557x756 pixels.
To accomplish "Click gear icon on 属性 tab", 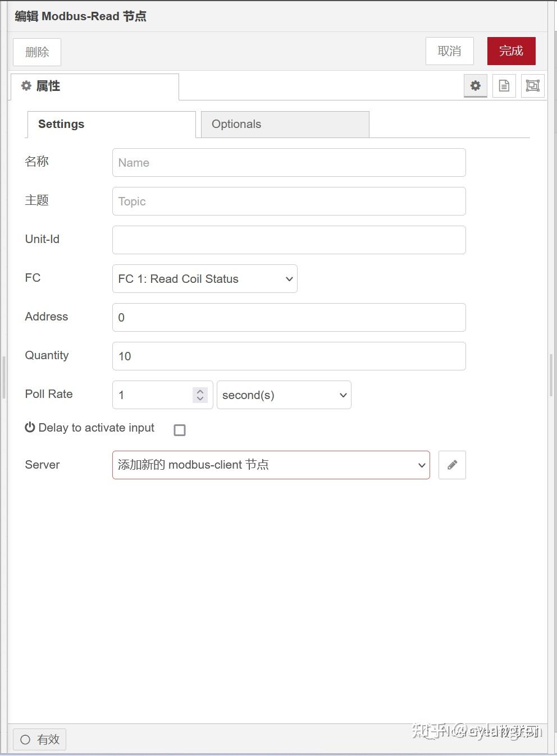I will point(26,86).
